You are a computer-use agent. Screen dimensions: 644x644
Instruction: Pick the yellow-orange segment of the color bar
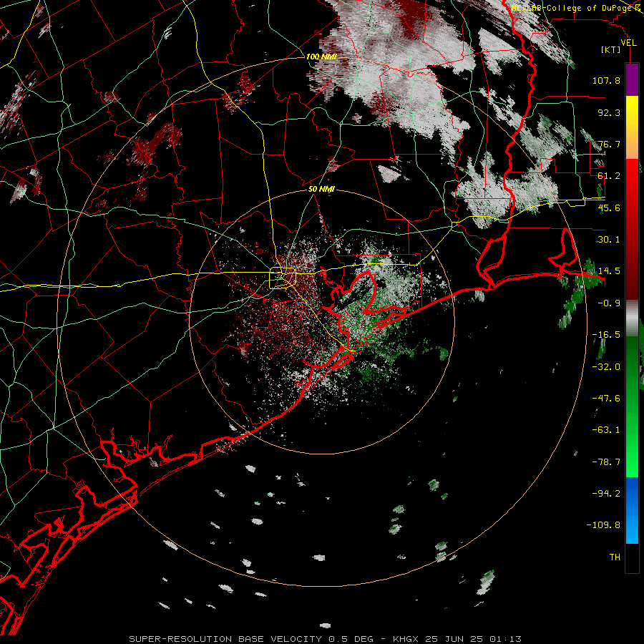click(x=632, y=127)
